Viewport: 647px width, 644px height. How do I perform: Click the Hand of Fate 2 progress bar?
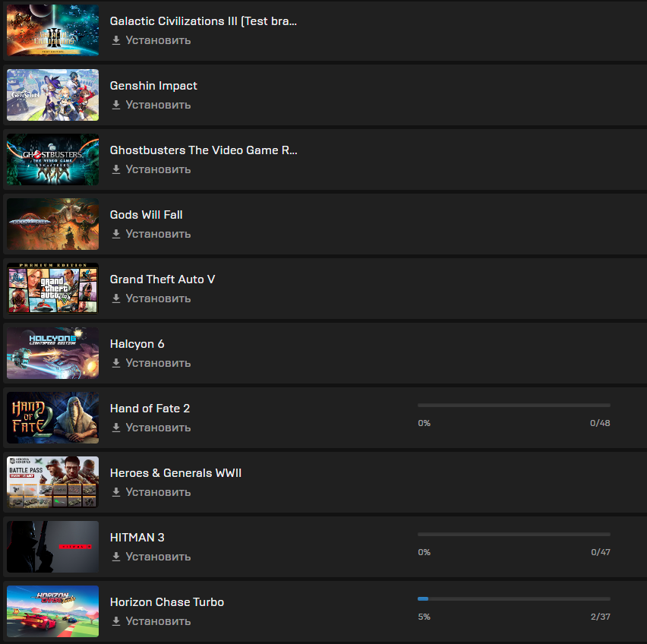point(513,405)
